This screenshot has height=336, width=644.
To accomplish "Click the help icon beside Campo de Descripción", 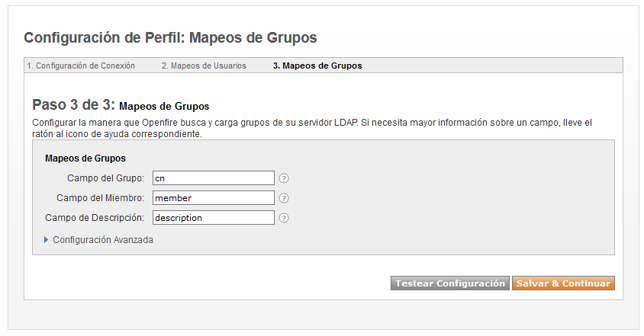I will coord(284,218).
